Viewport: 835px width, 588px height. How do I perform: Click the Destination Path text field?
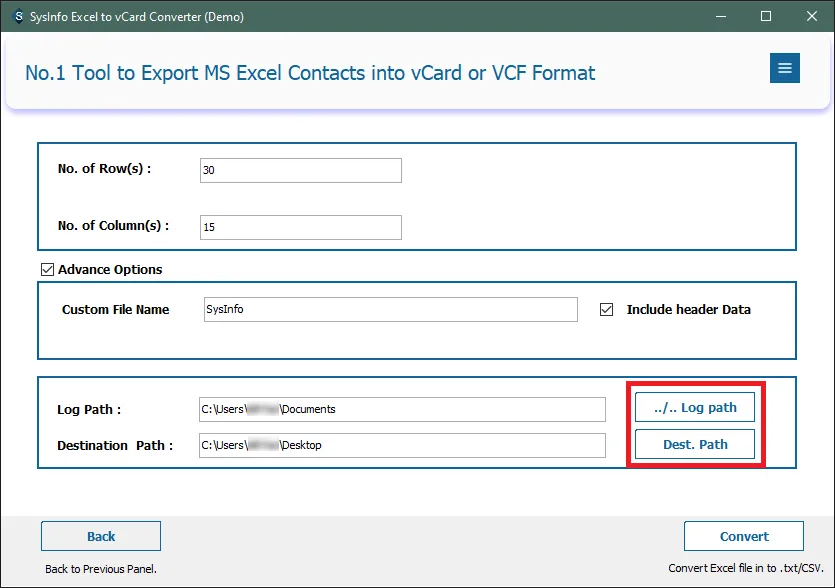pos(402,445)
